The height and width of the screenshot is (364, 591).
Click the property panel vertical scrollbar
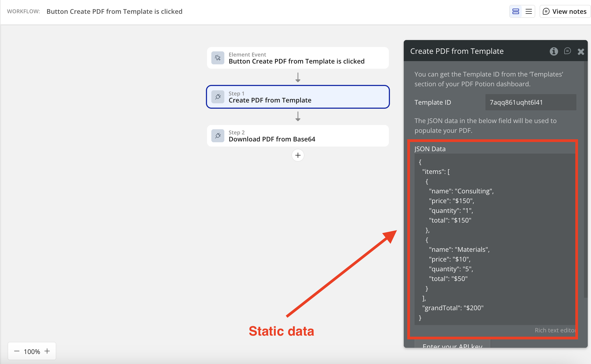point(586,178)
